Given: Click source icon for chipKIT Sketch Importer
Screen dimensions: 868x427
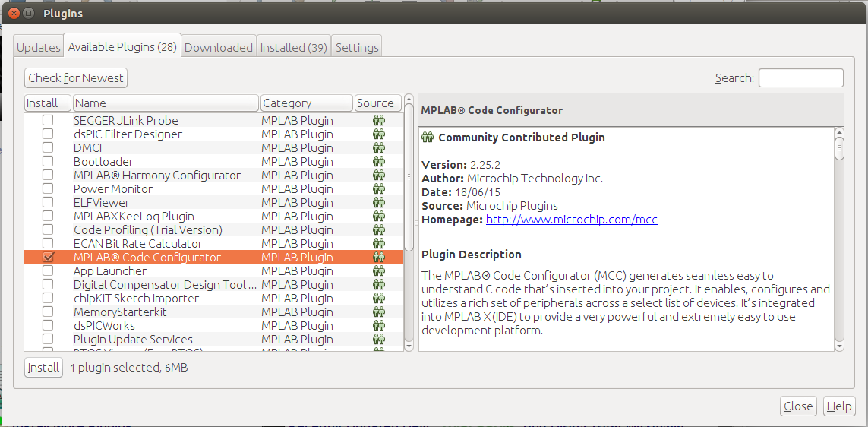Looking at the screenshot, I should coord(379,298).
